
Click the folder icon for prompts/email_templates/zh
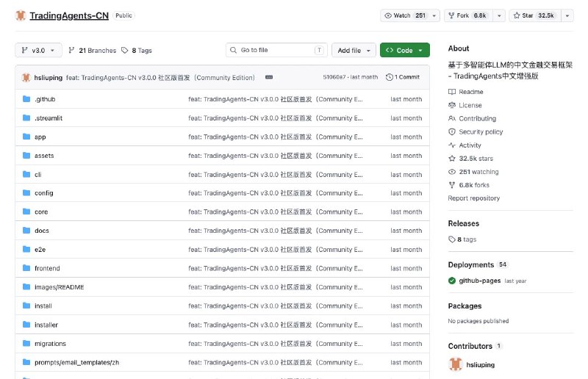pyautogui.click(x=26, y=362)
